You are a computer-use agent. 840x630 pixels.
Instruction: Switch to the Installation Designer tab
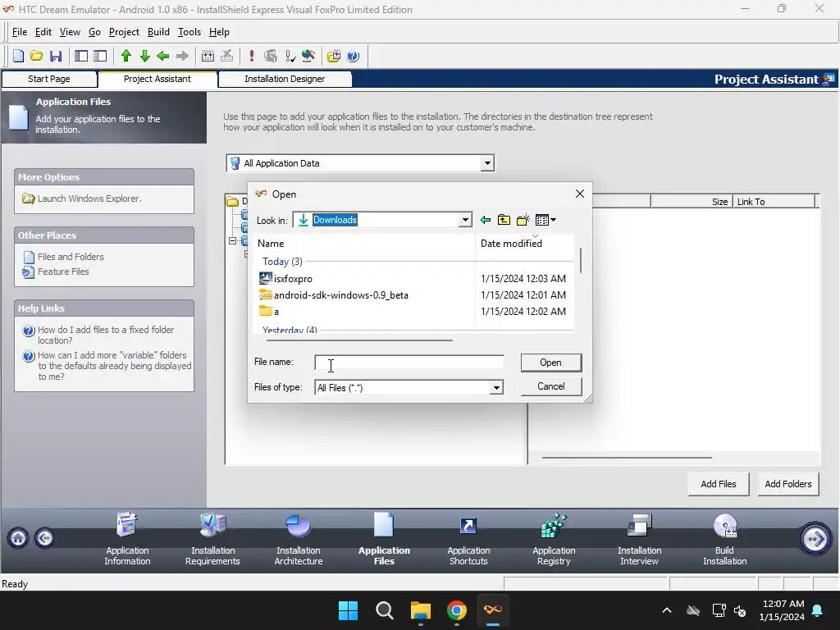pos(285,79)
